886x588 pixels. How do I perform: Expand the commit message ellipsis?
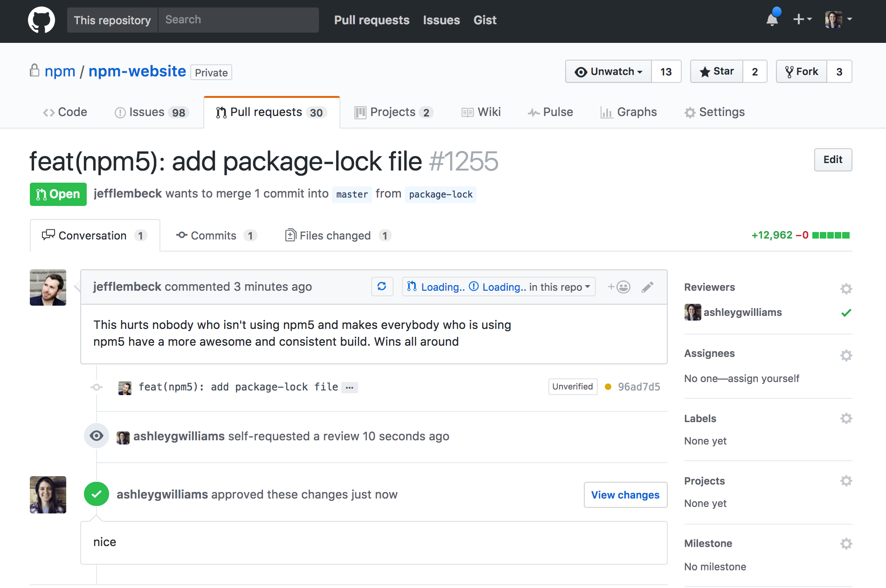pyautogui.click(x=349, y=388)
